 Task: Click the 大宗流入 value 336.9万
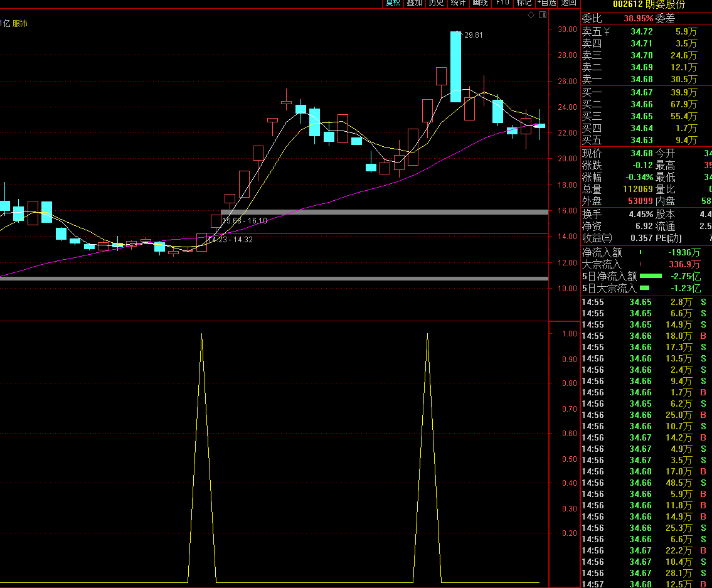(684, 264)
